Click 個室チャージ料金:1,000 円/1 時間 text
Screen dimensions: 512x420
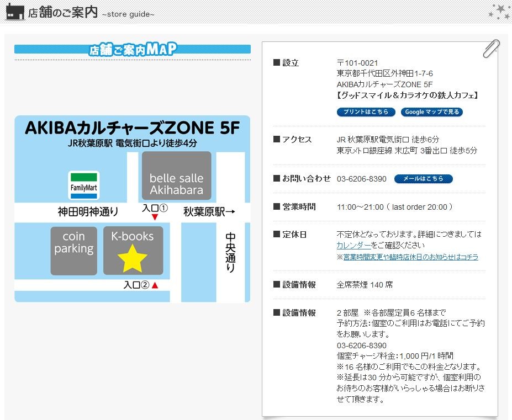[x=395, y=356]
